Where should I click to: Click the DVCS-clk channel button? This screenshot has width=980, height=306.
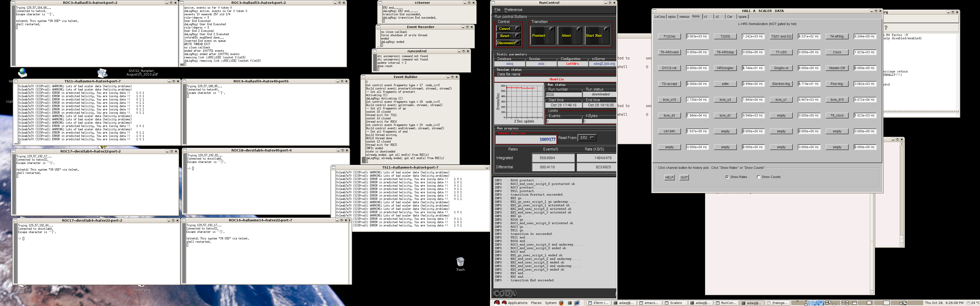point(670,68)
